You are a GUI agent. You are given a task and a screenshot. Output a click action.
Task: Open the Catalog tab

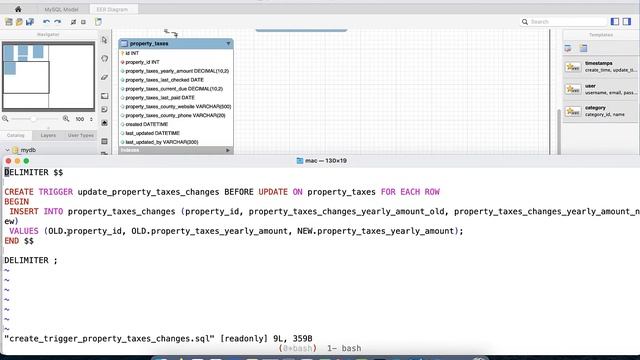coord(16,135)
